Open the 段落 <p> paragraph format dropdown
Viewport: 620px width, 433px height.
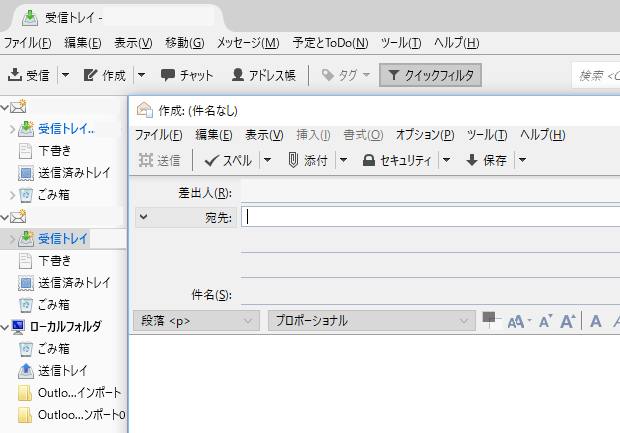click(196, 321)
